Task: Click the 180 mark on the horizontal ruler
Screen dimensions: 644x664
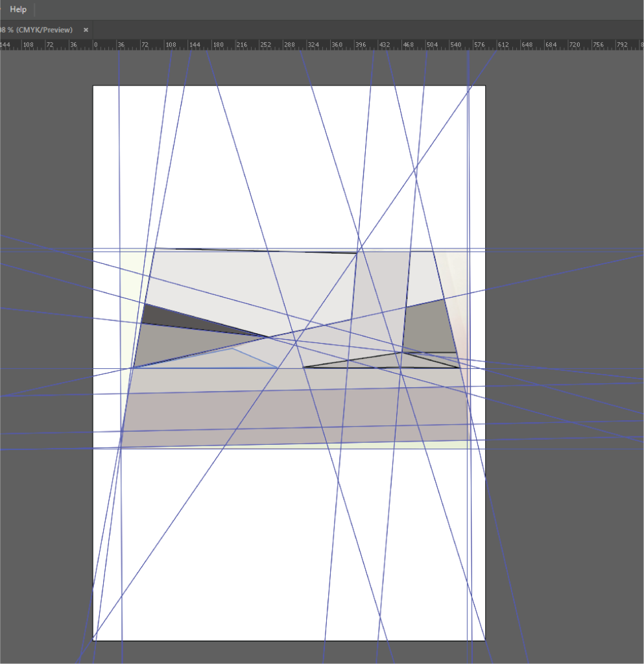Action: point(218,45)
